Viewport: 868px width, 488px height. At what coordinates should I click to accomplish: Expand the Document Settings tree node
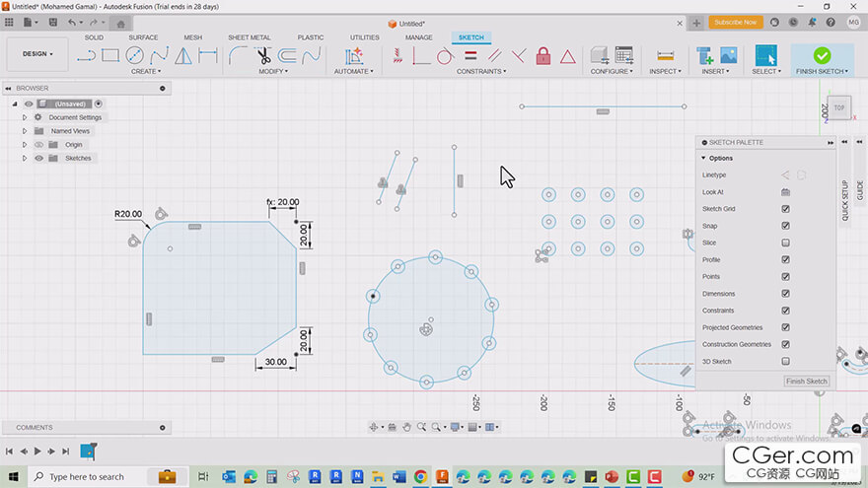[25, 117]
